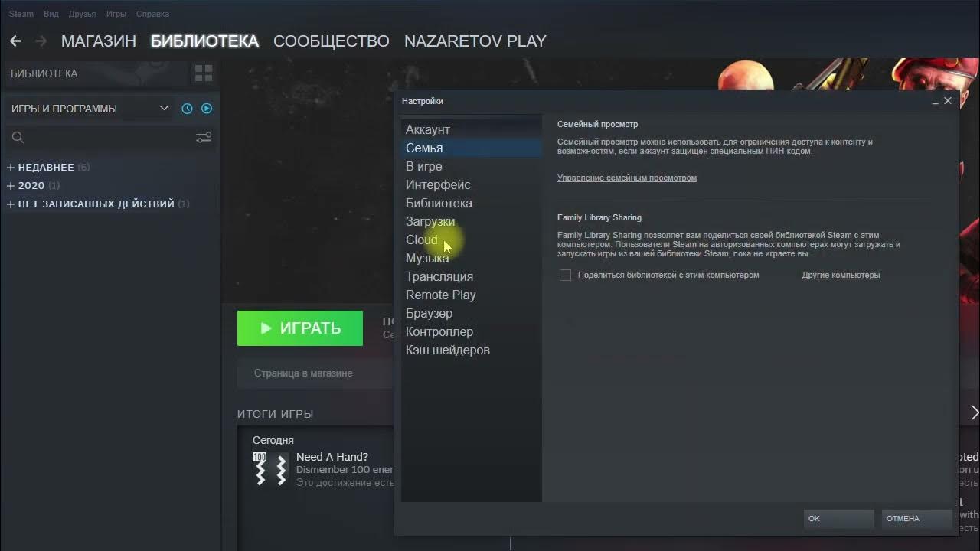
Task: Show recent games via clock icon
Action: (x=187, y=109)
